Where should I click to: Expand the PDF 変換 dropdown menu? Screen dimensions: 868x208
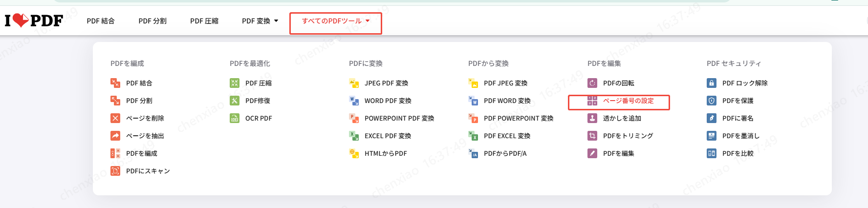[260, 21]
